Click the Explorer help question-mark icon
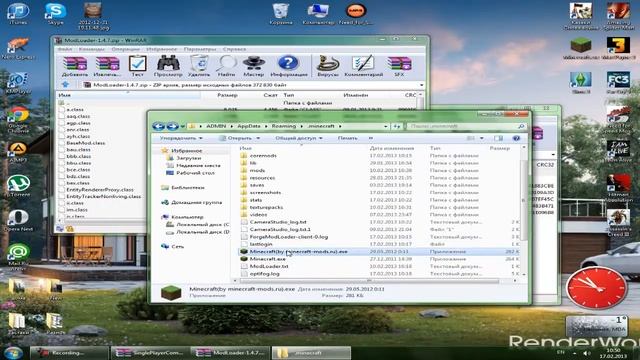 516,138
